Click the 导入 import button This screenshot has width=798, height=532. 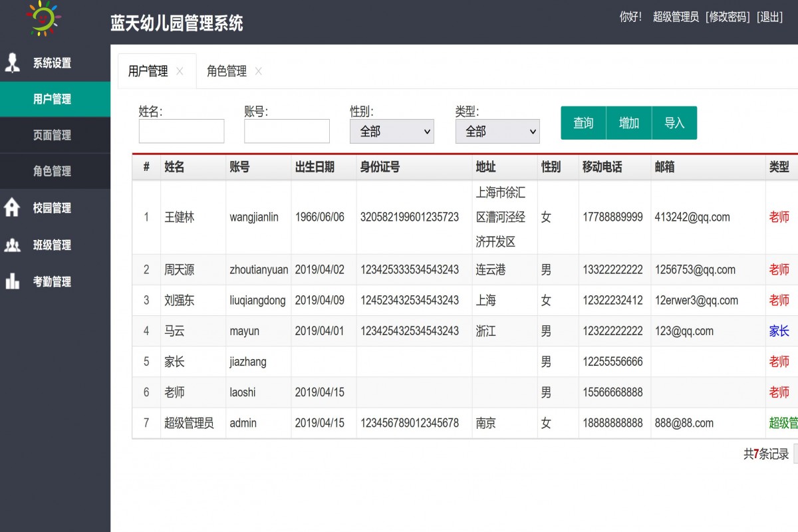pyautogui.click(x=674, y=123)
